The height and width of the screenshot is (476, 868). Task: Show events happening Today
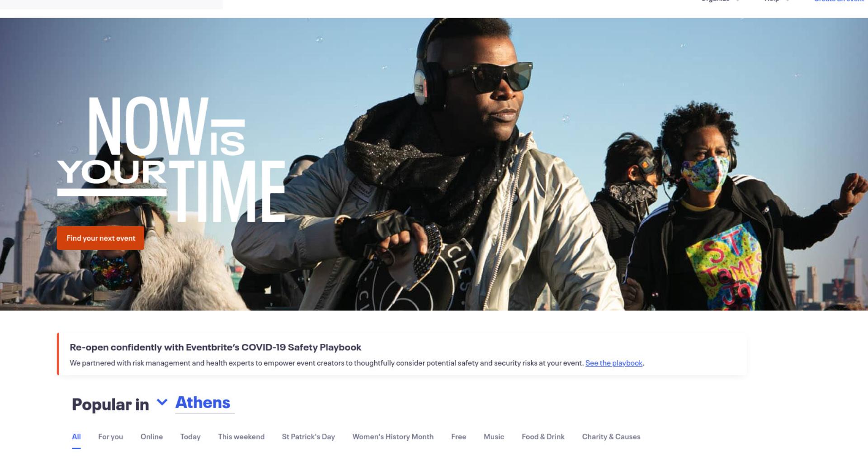190,437
